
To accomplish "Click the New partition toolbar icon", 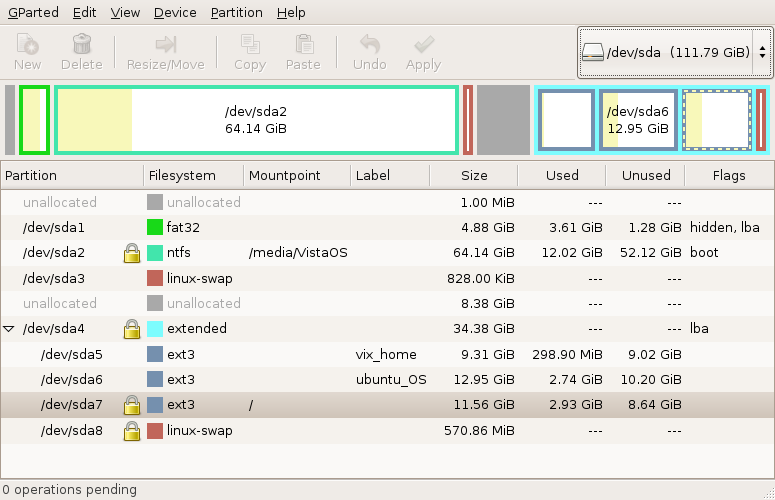I will tap(28, 44).
